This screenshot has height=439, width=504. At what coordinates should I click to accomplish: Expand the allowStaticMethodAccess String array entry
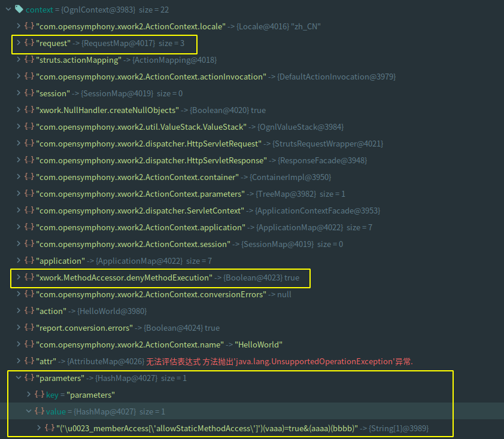tap(40, 428)
